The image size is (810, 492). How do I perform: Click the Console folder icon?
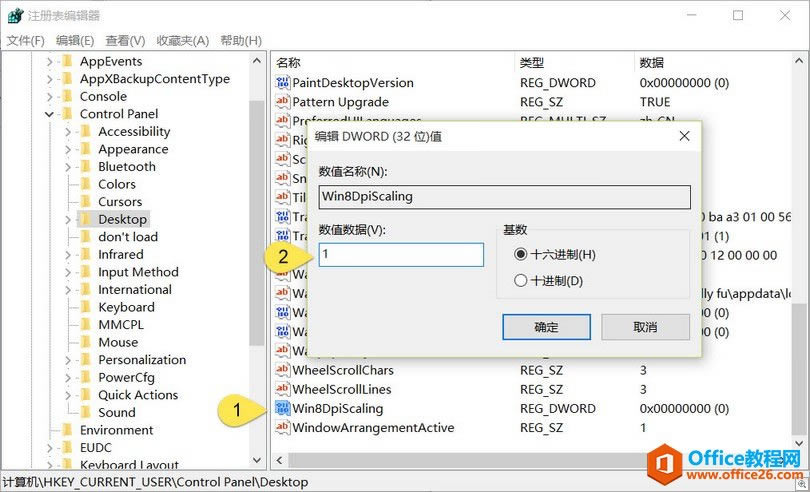(x=67, y=97)
